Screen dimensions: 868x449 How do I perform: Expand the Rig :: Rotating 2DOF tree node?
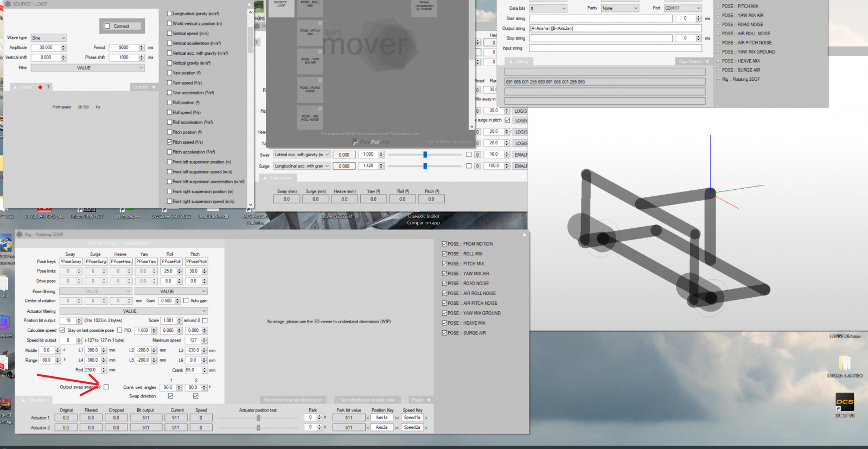click(x=718, y=79)
